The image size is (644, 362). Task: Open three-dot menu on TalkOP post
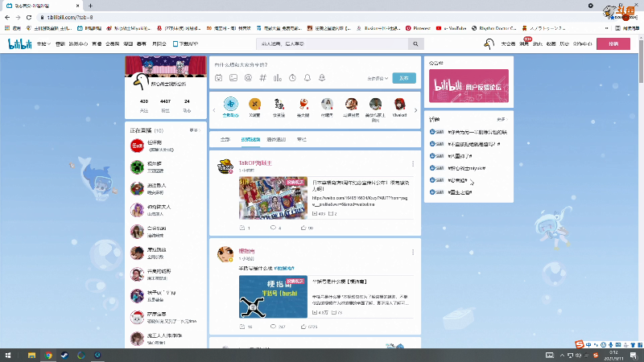(x=413, y=164)
